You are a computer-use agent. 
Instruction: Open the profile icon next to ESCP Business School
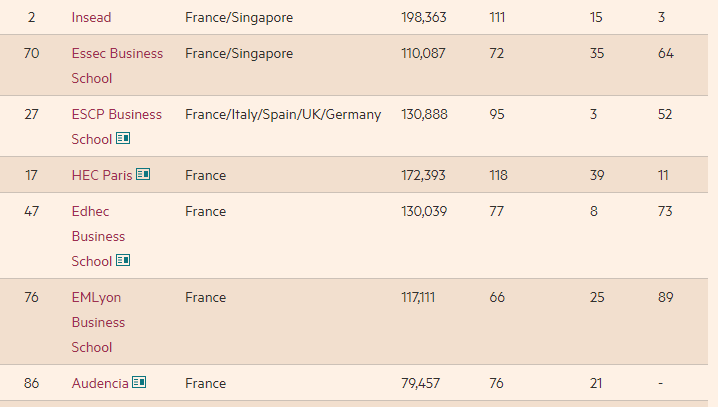click(123, 138)
